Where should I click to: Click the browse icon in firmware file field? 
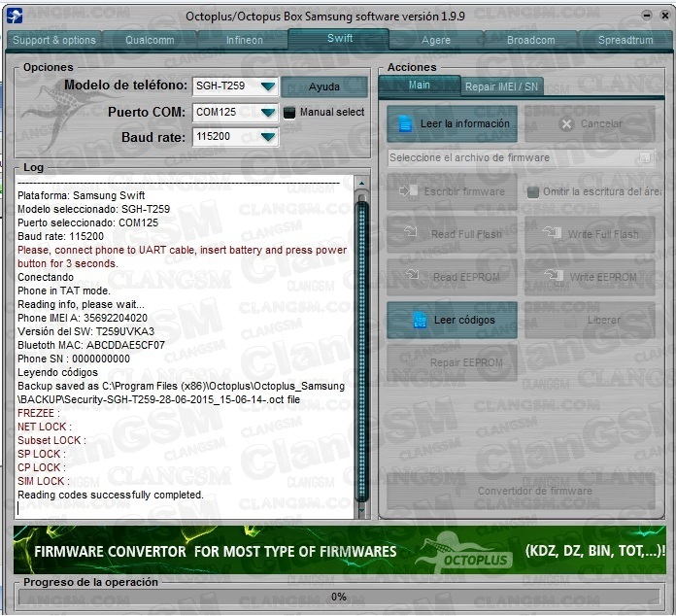point(645,157)
